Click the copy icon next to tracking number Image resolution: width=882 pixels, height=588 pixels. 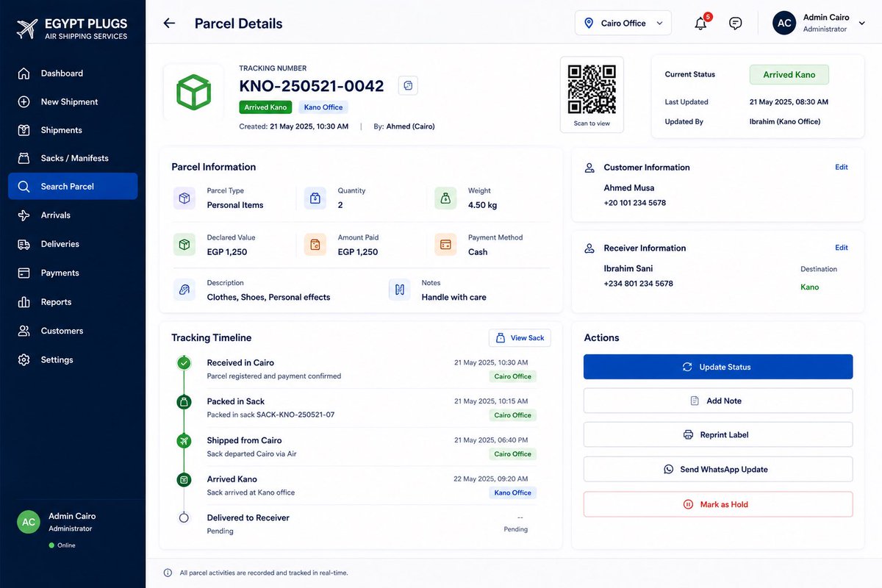point(408,85)
